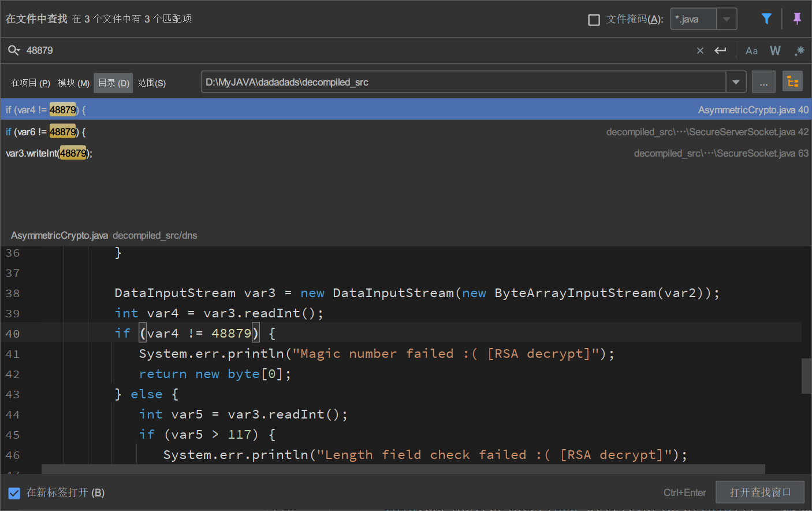Image resolution: width=812 pixels, height=511 pixels.
Task: Click the decompiled_src directory path field
Action: 464,82
